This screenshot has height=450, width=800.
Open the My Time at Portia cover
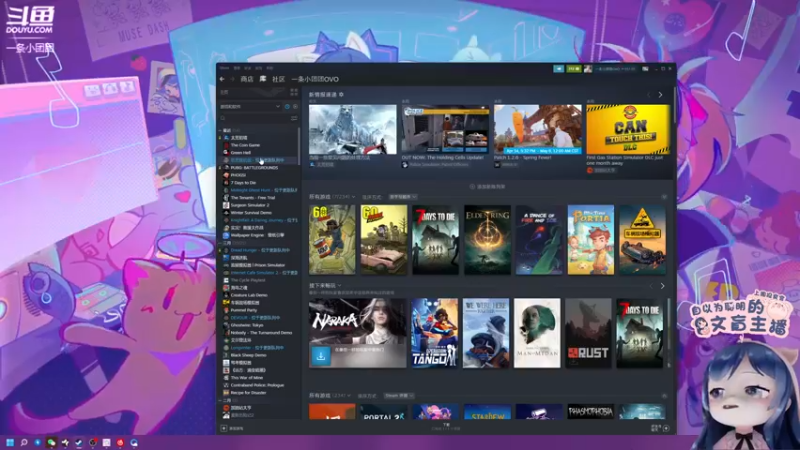click(x=591, y=240)
